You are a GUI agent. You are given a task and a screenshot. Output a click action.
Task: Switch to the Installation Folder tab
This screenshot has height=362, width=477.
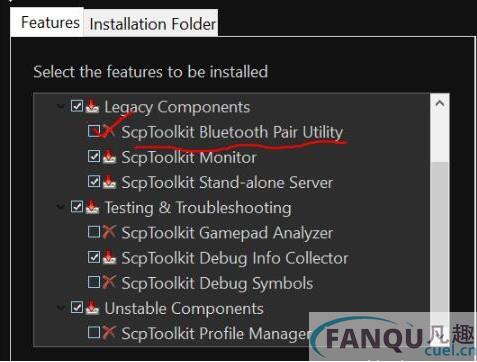pyautogui.click(x=152, y=24)
